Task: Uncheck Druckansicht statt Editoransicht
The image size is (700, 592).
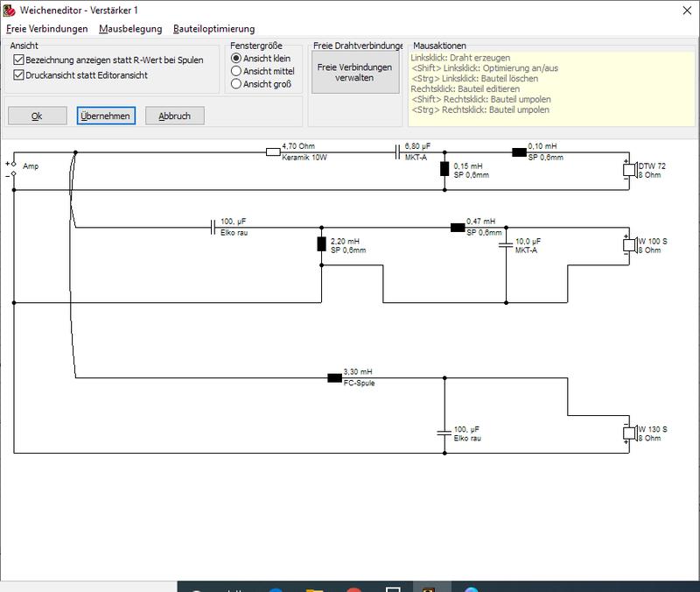Action: click(18, 74)
